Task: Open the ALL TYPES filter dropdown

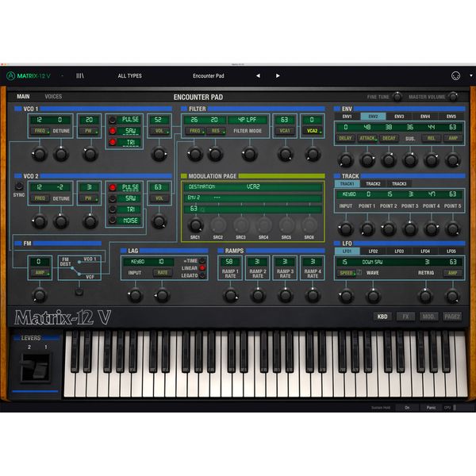Action: point(129,76)
